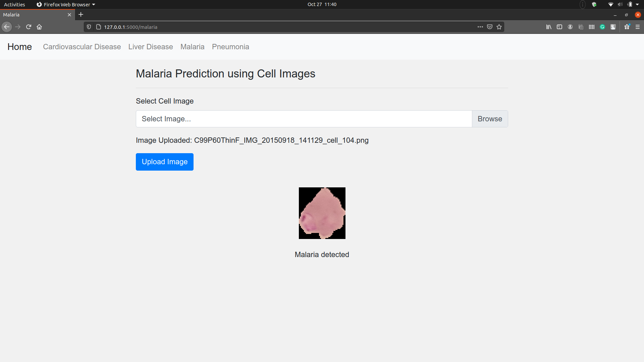Click the Firefox forward navigation icon
Image resolution: width=644 pixels, height=362 pixels.
(18, 27)
